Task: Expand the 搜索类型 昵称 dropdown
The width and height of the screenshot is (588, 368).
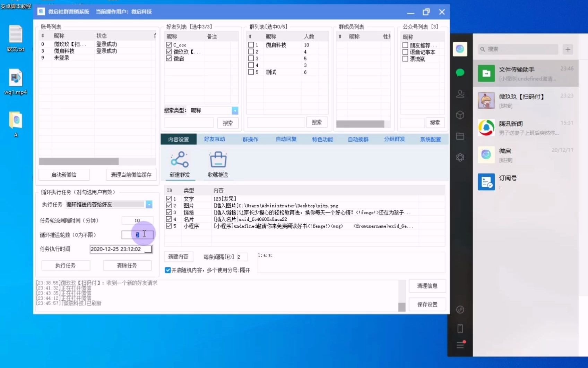Action: click(235, 110)
